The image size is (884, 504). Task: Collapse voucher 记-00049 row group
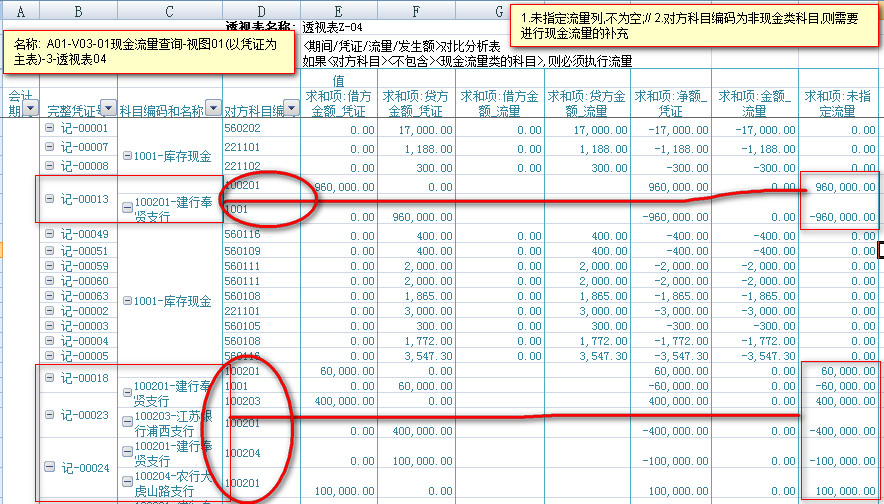click(x=50, y=234)
